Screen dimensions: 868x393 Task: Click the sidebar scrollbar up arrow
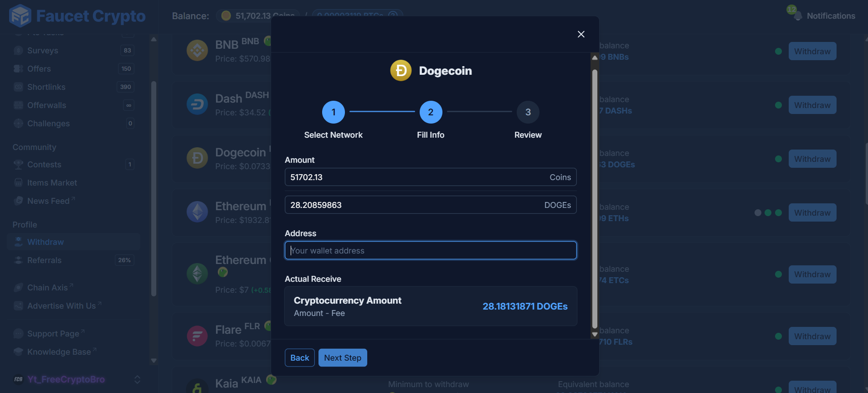154,39
